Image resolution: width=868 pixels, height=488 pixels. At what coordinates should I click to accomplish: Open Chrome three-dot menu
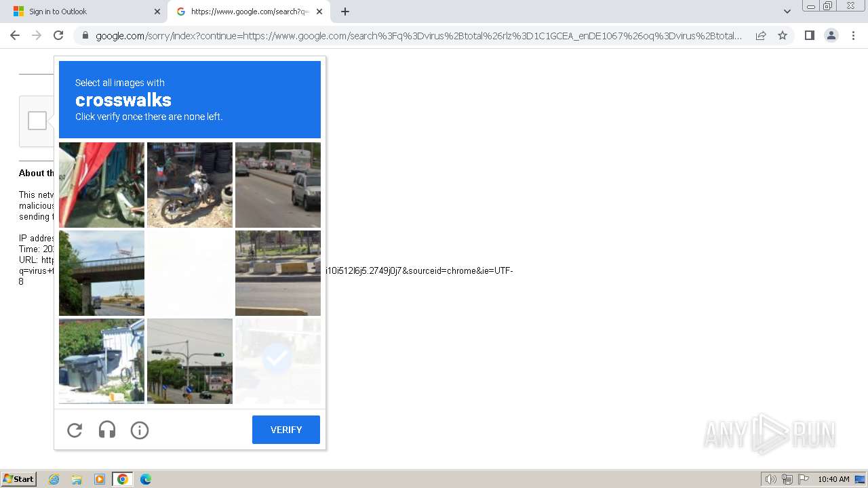pyautogui.click(x=853, y=35)
